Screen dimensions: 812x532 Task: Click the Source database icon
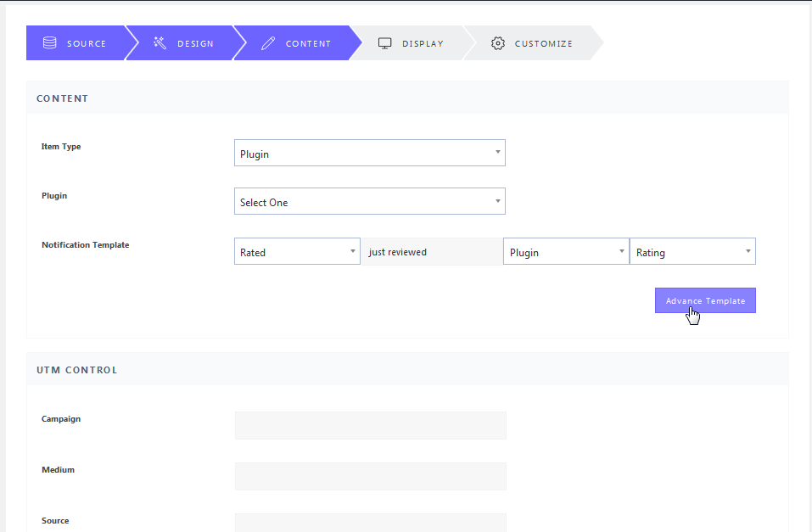pyautogui.click(x=50, y=43)
